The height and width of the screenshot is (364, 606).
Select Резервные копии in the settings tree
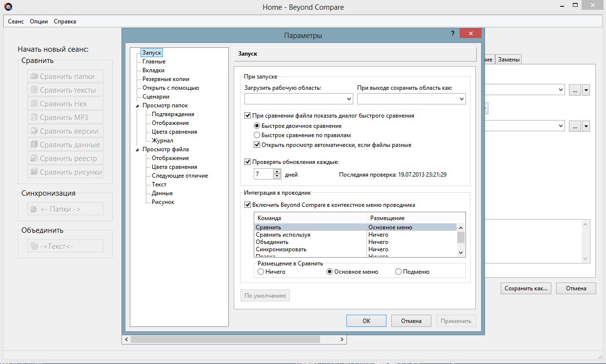click(166, 79)
